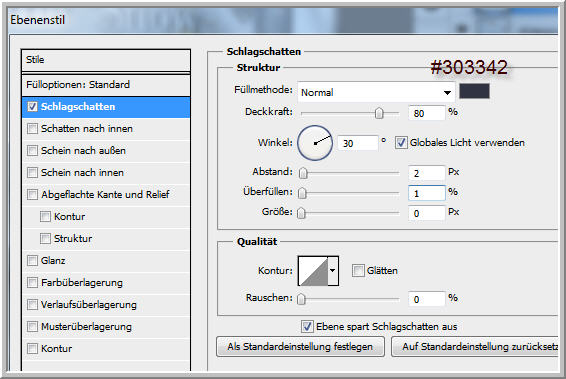Click the Größe slider handle

pos(301,213)
